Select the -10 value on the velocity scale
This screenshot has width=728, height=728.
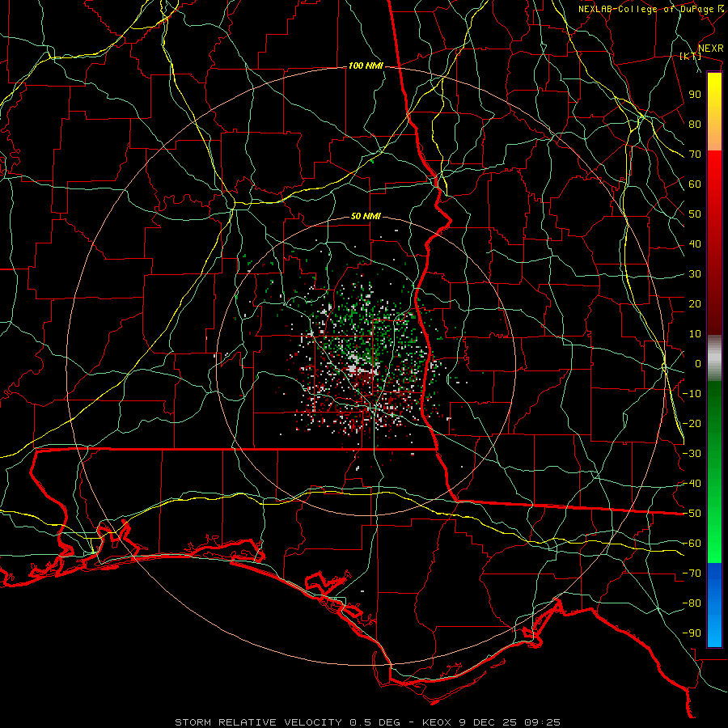(x=692, y=394)
